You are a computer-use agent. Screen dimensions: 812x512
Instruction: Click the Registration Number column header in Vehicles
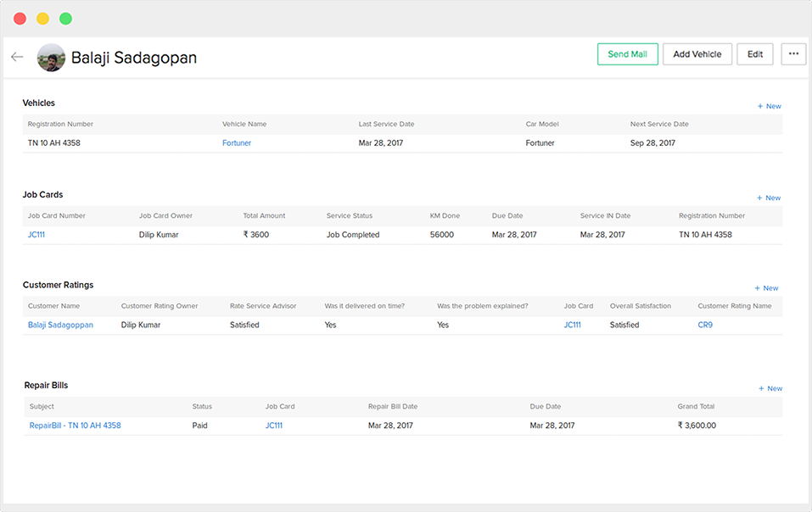60,125
